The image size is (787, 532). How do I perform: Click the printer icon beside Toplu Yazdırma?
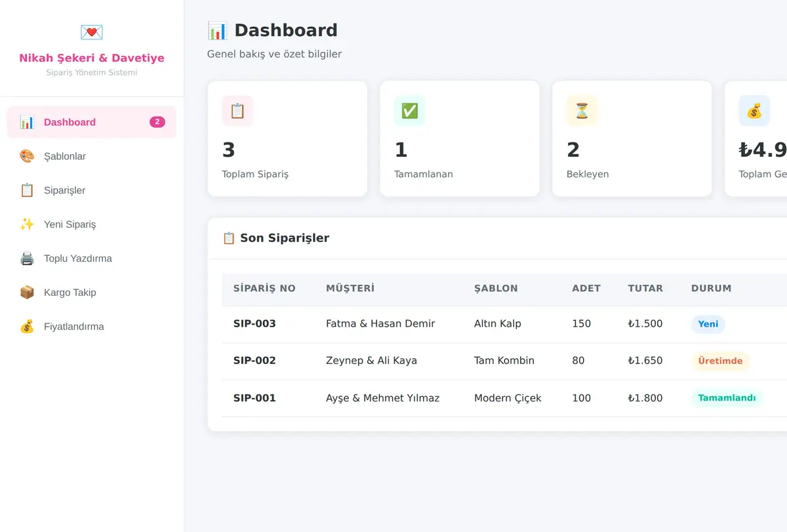point(27,258)
